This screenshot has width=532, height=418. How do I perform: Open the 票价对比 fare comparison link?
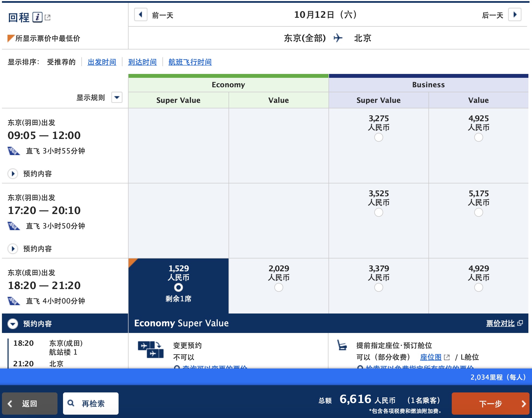500,323
